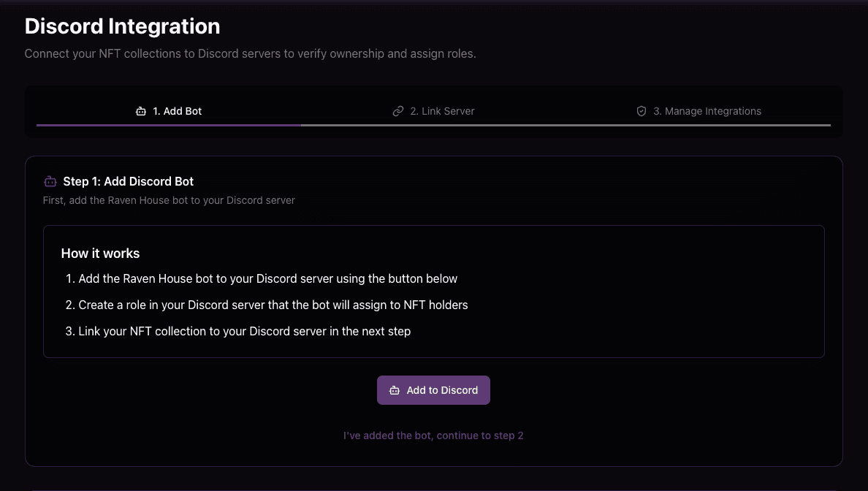Select the instruction about adding the Raven House bot
Image resolution: width=868 pixels, height=491 pixels.
tap(267, 278)
